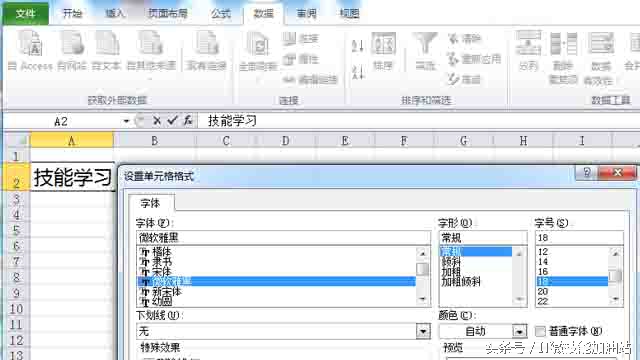Select the Font (字体) dialog tab
This screenshot has height=360, width=640.
[151, 203]
